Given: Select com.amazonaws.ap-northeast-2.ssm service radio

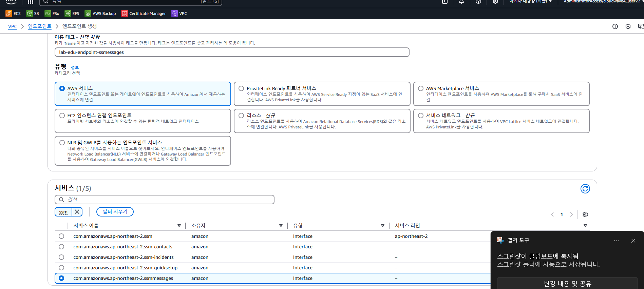Looking at the screenshot, I should point(61,236).
